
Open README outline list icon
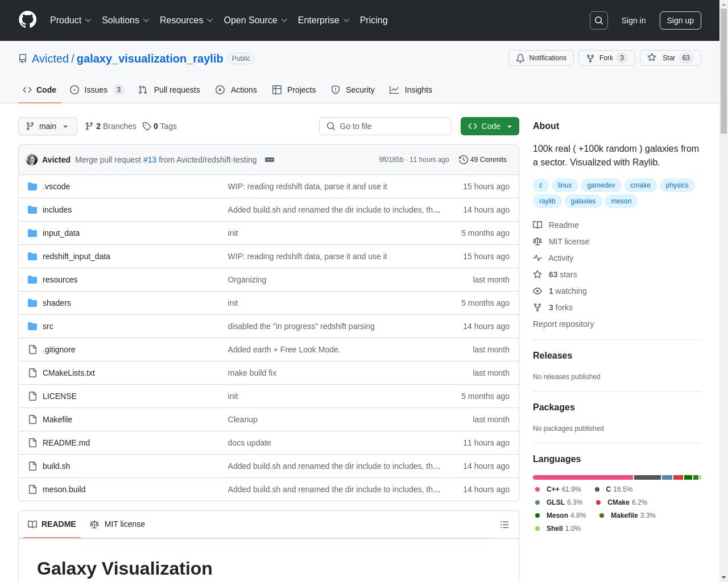[x=504, y=525]
